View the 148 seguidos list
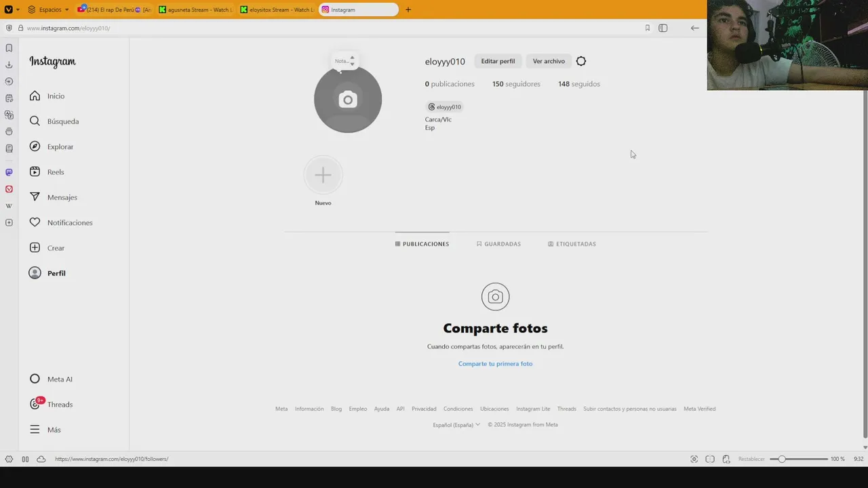This screenshot has width=868, height=488. [x=579, y=84]
